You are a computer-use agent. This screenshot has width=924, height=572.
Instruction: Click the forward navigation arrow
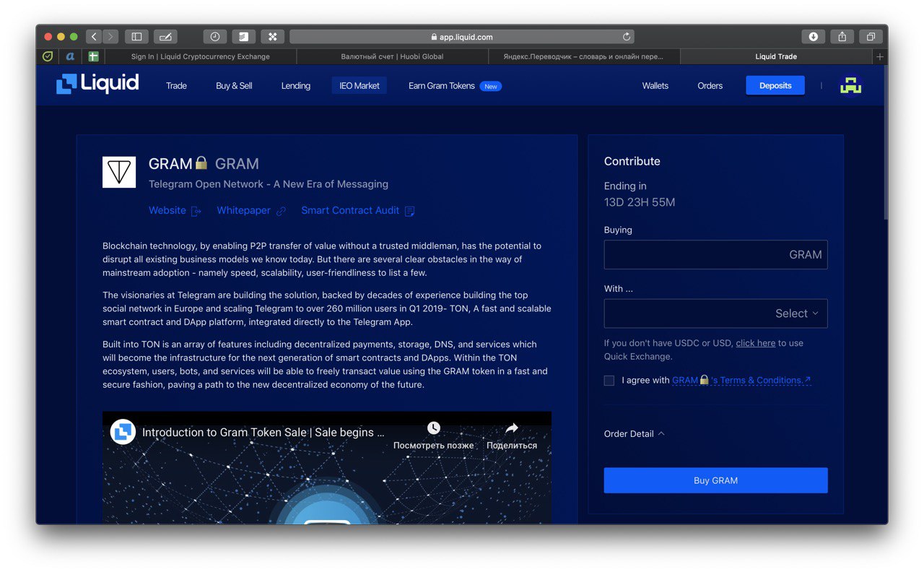coord(110,37)
